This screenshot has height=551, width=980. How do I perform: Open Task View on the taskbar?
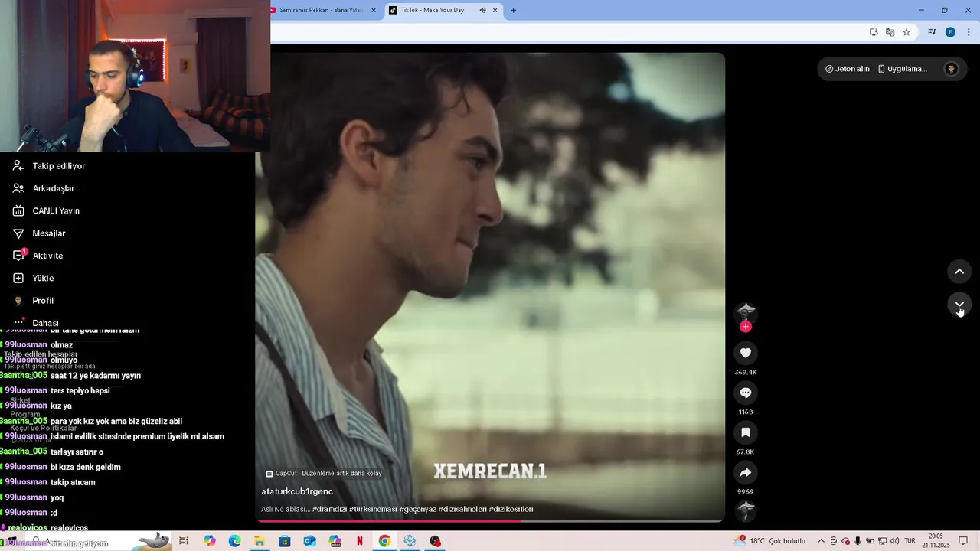tap(184, 541)
